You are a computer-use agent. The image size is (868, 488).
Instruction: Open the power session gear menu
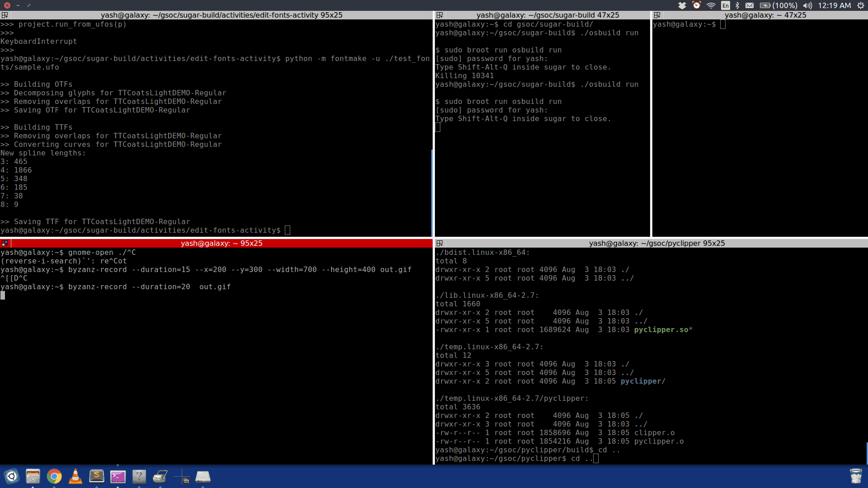coord(860,5)
